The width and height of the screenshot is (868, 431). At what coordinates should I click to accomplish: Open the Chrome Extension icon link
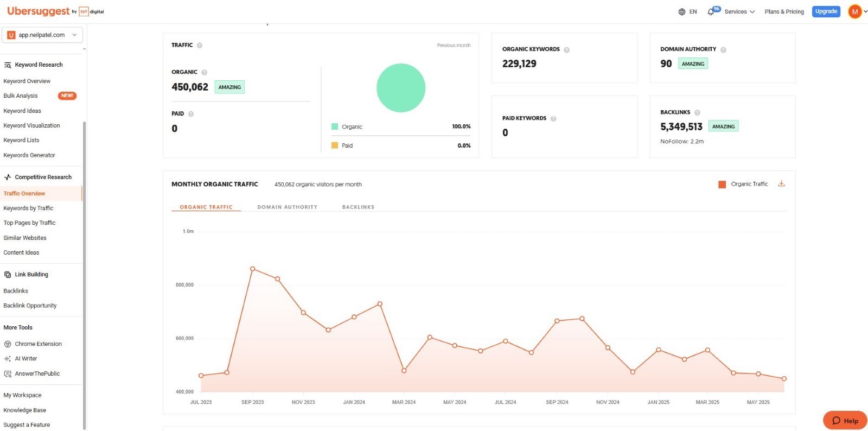[x=8, y=344]
